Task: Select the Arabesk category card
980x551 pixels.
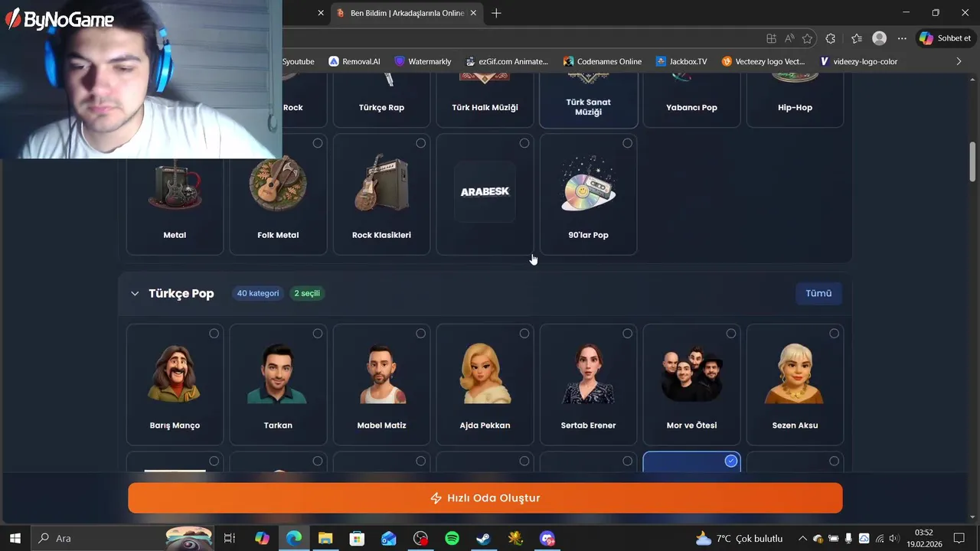Action: coord(485,194)
